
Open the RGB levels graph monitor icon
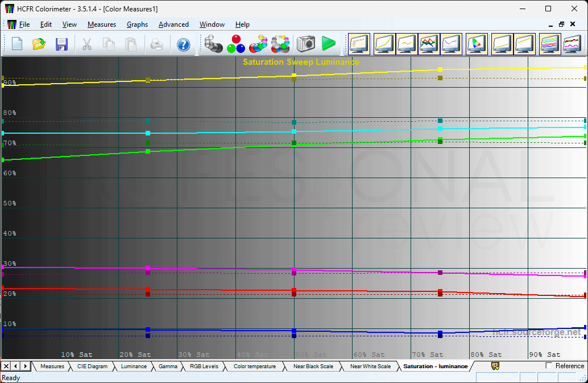pyautogui.click(x=429, y=44)
